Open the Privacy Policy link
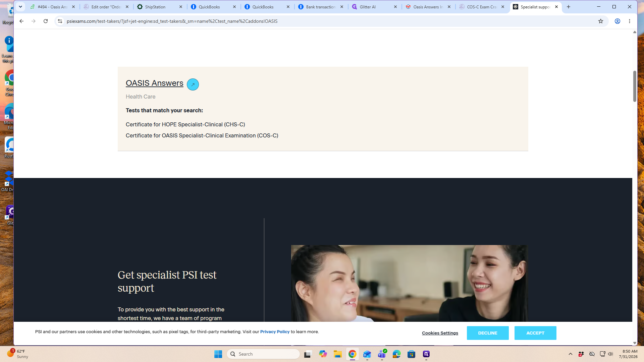The width and height of the screenshot is (644, 362). pyautogui.click(x=275, y=331)
